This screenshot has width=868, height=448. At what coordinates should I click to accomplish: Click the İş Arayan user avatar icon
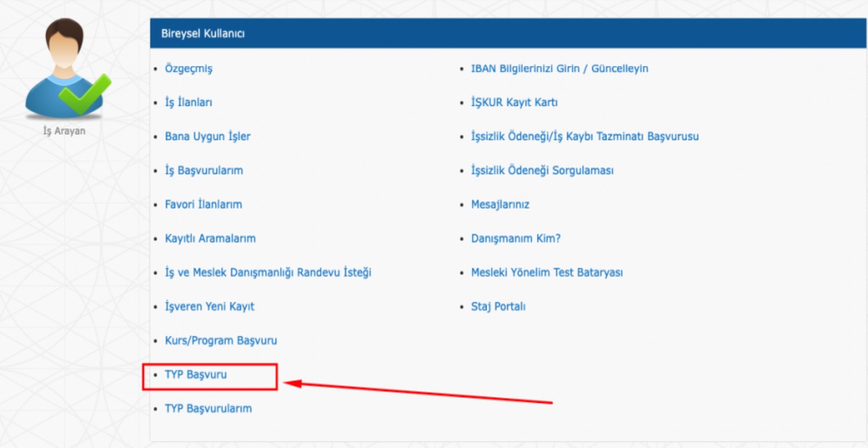pos(64,69)
